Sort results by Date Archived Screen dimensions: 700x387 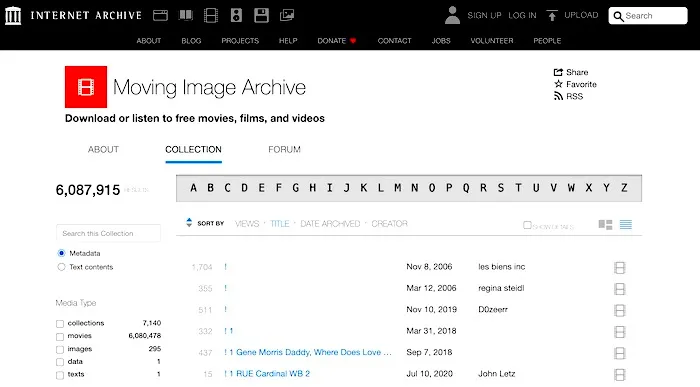tap(330, 224)
